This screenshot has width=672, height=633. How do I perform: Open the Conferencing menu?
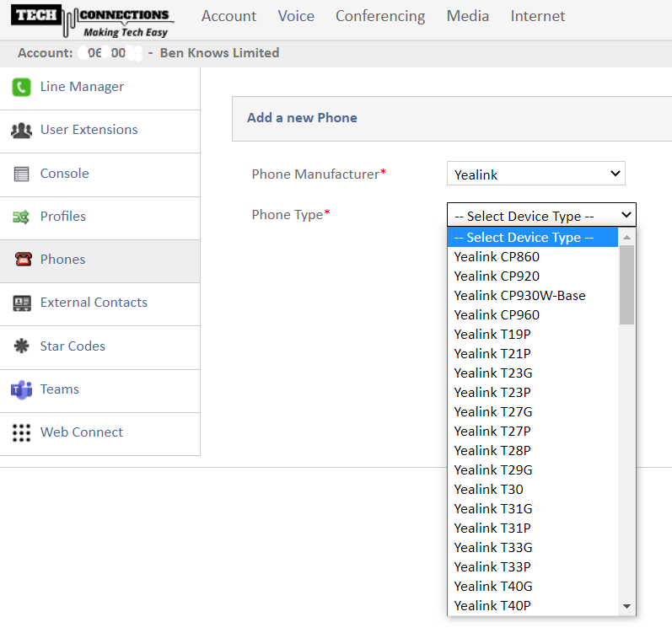click(380, 16)
